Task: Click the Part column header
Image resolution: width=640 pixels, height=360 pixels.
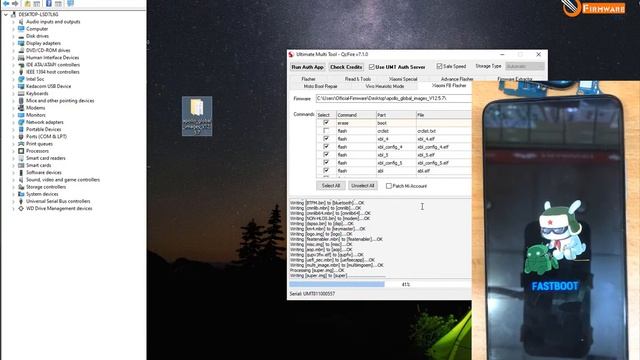Action: [x=396, y=115]
